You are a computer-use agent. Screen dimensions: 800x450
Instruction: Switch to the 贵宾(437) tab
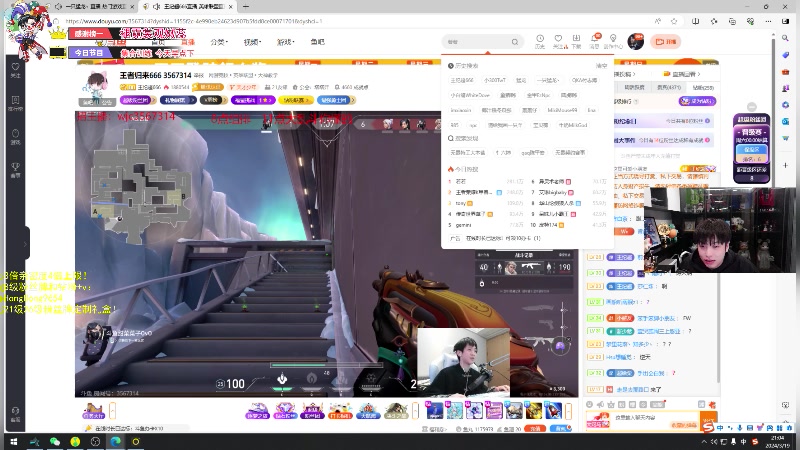point(668,87)
